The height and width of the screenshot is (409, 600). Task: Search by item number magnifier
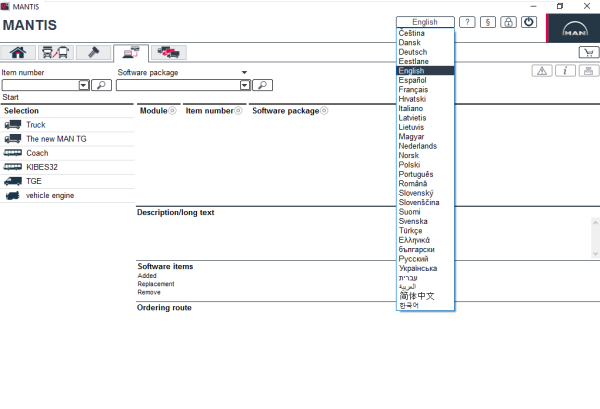(101, 85)
